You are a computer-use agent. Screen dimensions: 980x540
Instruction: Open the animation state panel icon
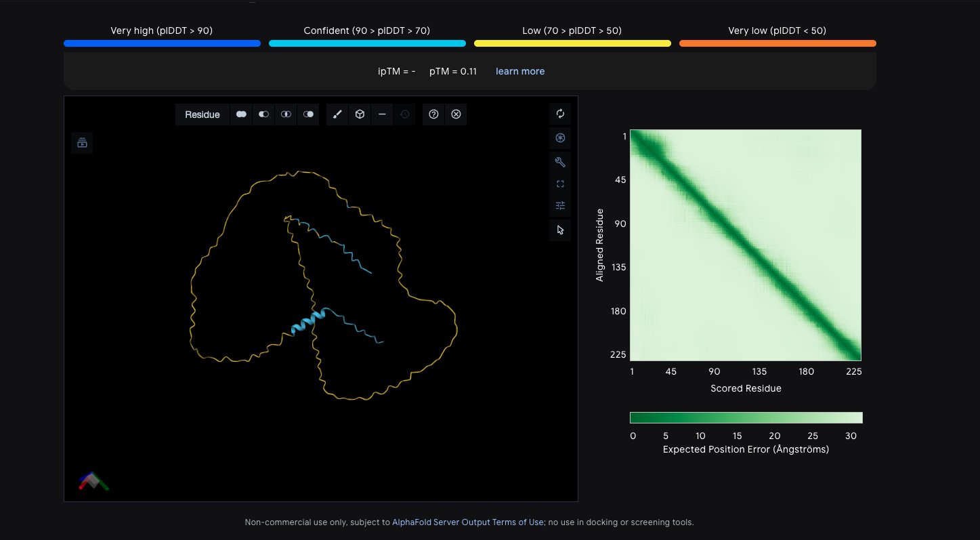click(82, 142)
